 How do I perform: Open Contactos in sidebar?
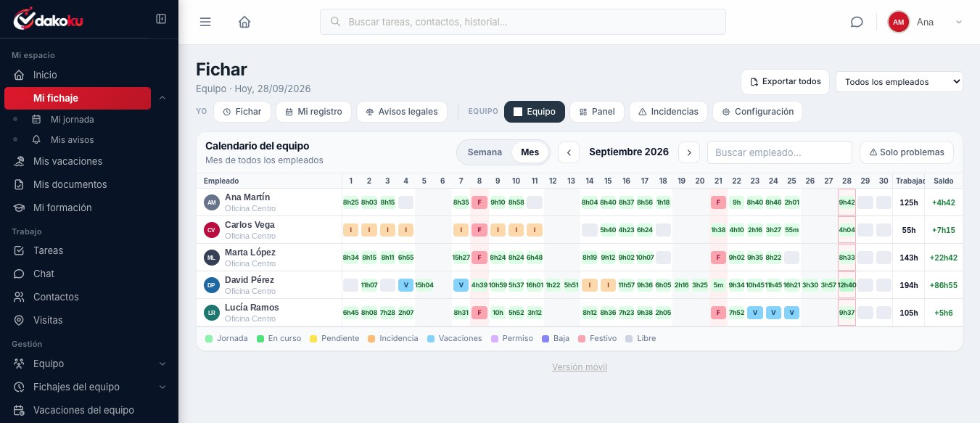56,297
